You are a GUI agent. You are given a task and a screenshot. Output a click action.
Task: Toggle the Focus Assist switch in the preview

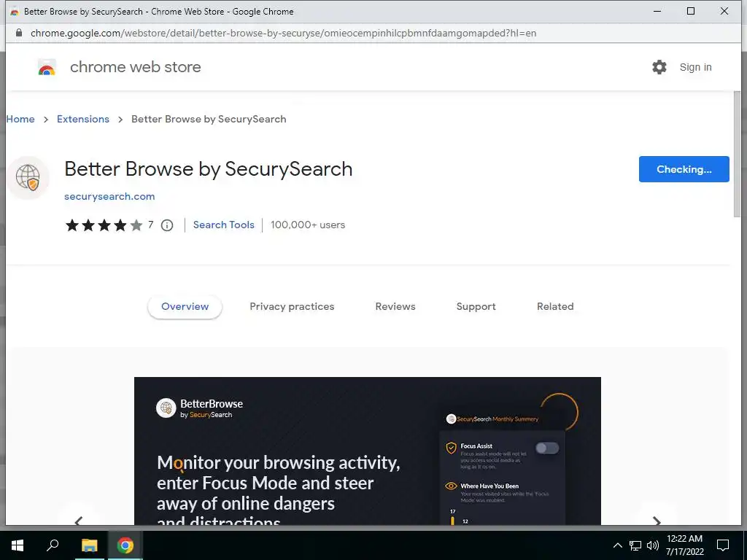pyautogui.click(x=547, y=448)
